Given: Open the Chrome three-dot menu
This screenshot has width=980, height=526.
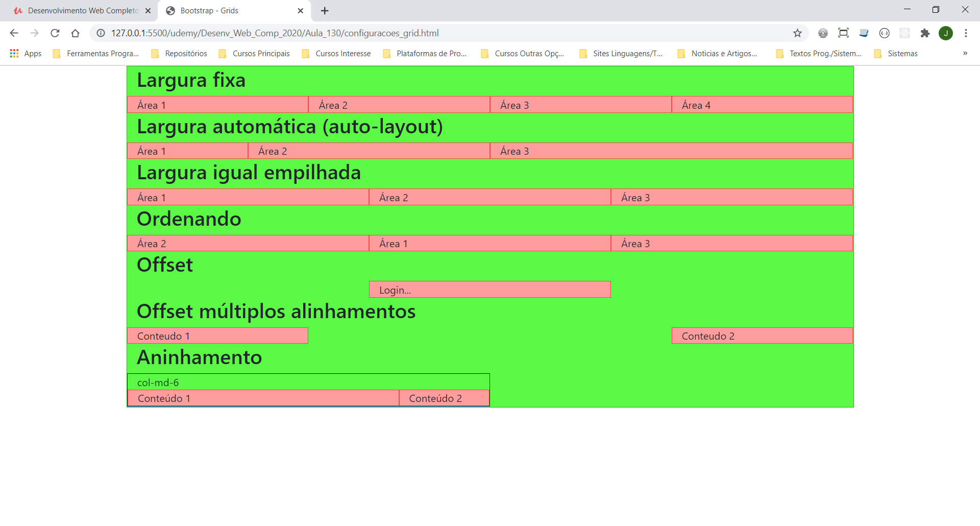Looking at the screenshot, I should (x=966, y=33).
